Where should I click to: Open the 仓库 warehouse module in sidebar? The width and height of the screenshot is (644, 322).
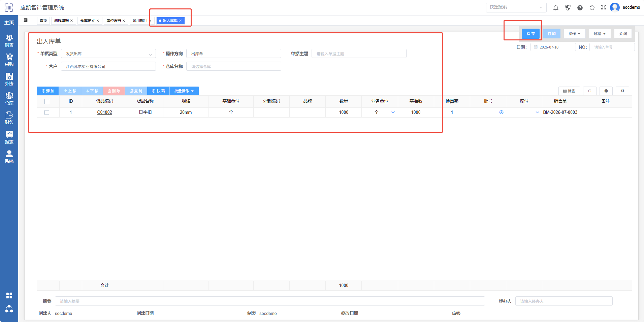pos(9,99)
